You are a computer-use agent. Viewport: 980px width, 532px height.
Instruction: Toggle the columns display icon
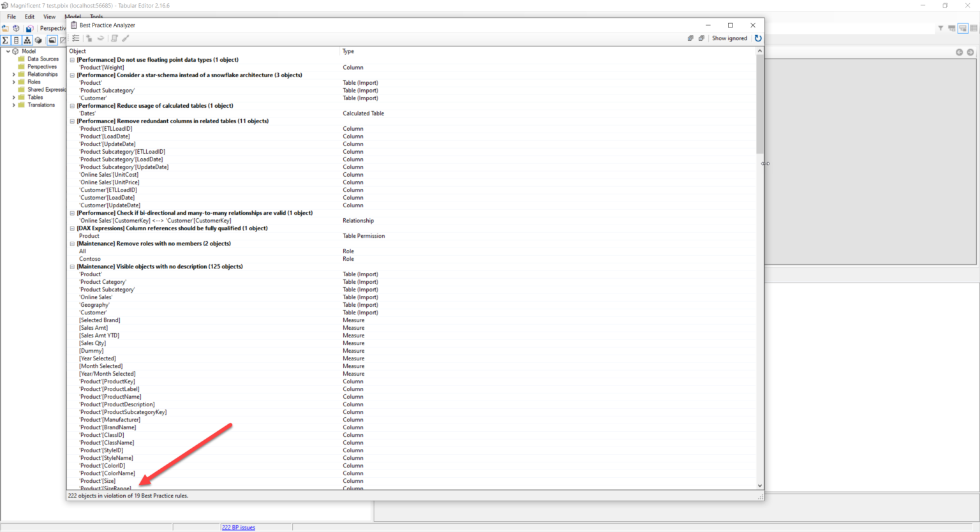pos(16,40)
